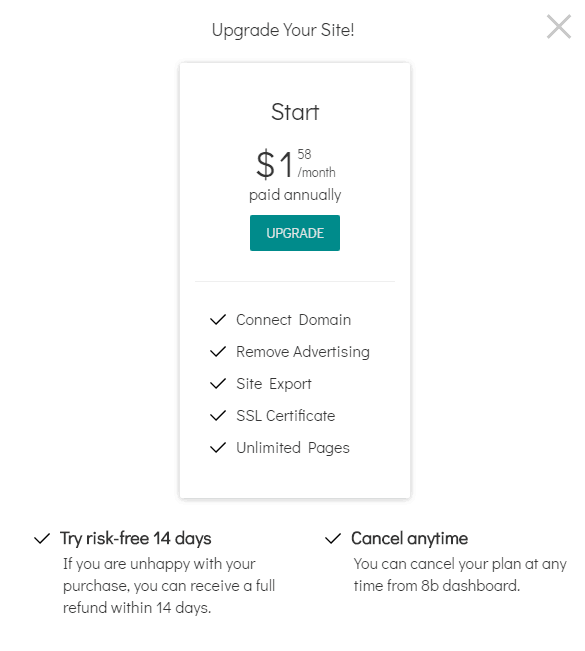This screenshot has height=651, width=585.
Task: Click the checkmark beside Site Export
Action: [x=218, y=384]
